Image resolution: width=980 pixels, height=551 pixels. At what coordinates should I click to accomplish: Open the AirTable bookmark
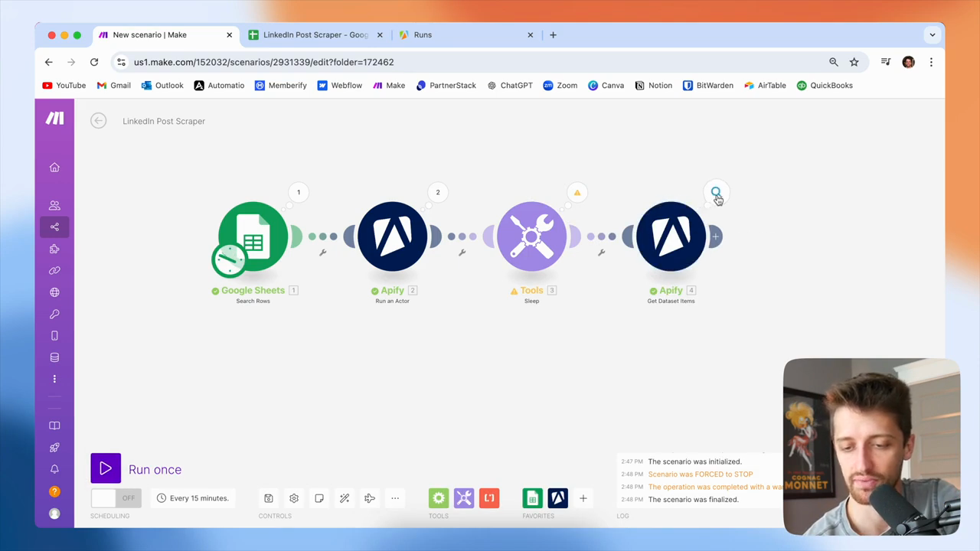(x=765, y=86)
